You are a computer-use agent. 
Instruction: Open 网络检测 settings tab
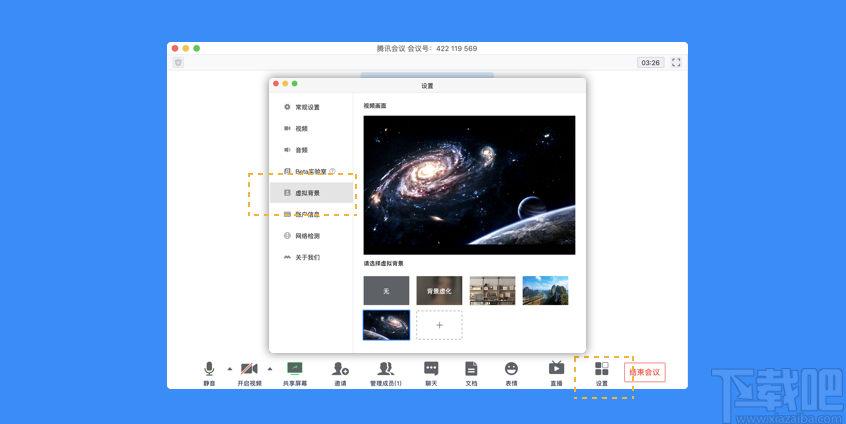click(311, 236)
